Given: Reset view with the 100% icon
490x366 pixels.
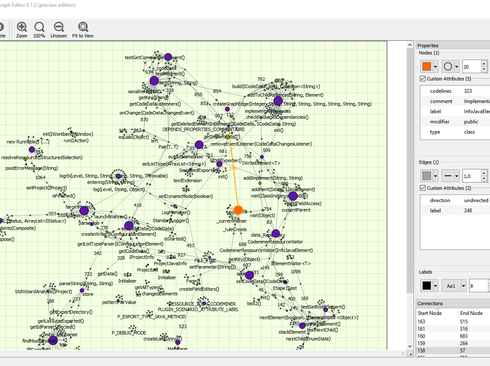Looking at the screenshot, I should pos(39,27).
